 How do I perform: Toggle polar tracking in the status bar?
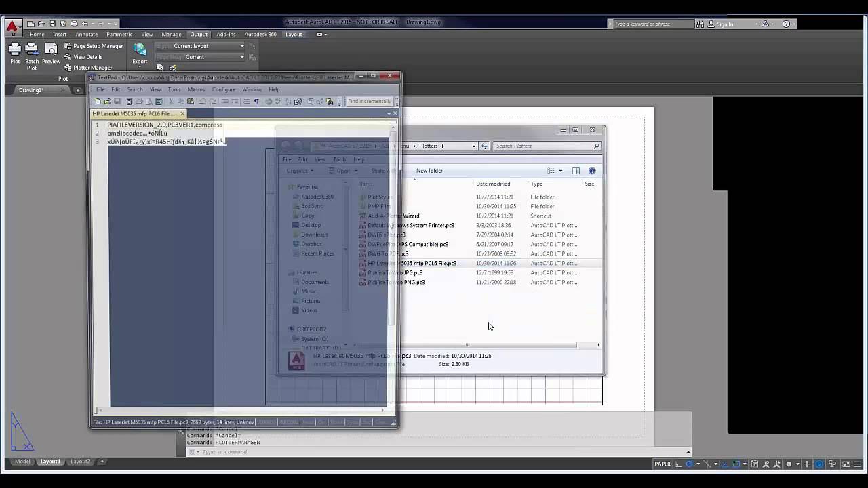(690, 464)
